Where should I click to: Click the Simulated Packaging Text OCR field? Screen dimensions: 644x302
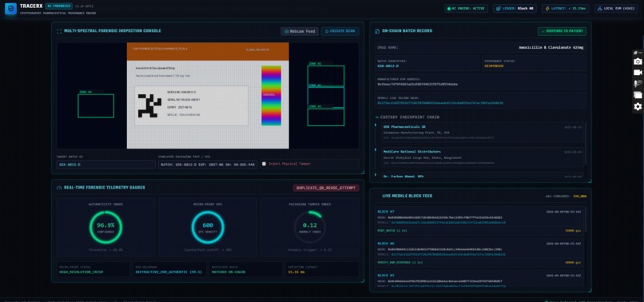click(208, 165)
